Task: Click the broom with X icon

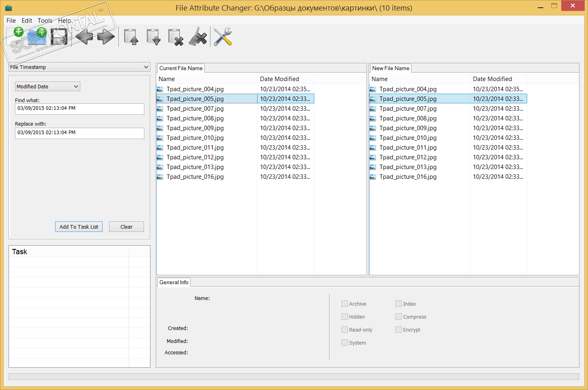Action: click(198, 37)
